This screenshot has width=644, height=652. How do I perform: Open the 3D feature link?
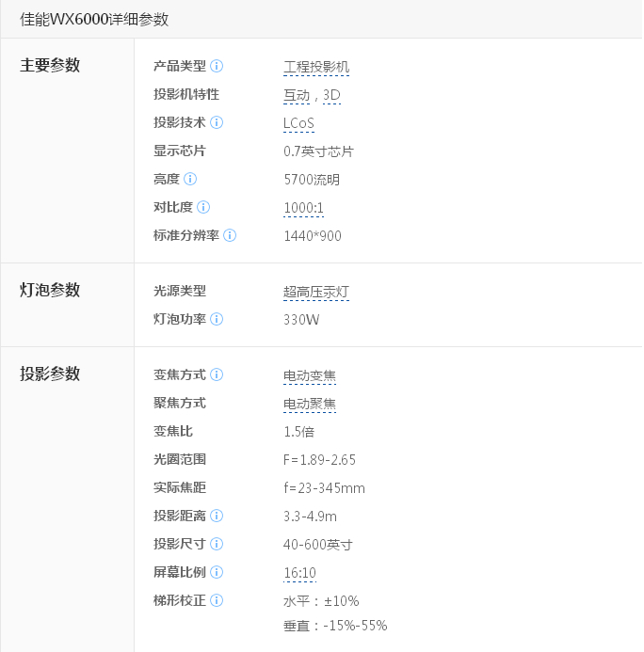[331, 95]
